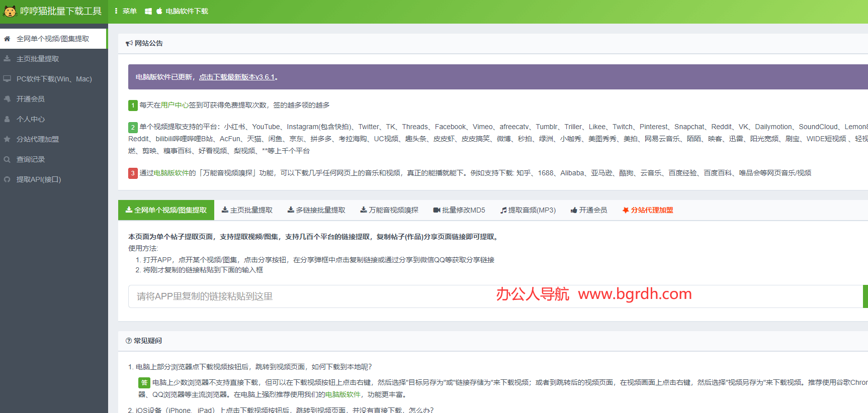868x413 pixels.
Task: Click the Apple icon in header
Action: click(159, 11)
